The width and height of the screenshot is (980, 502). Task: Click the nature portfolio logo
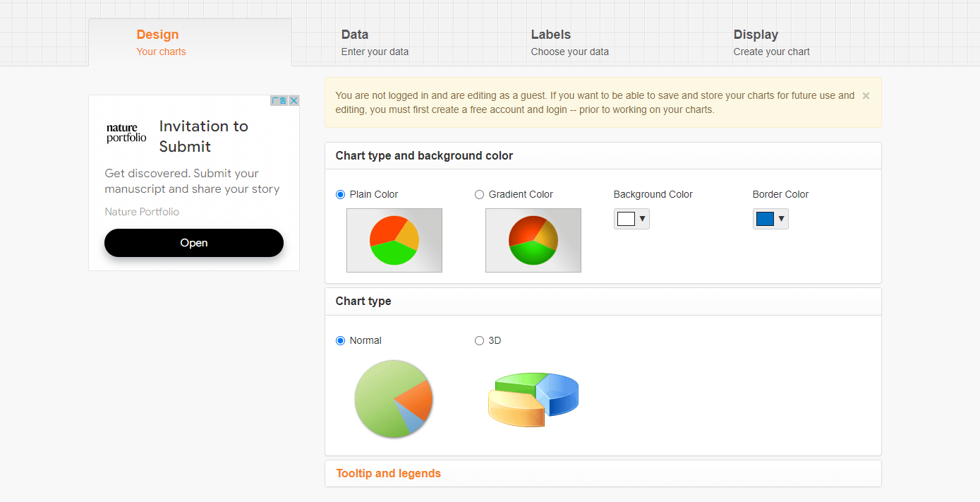click(126, 133)
